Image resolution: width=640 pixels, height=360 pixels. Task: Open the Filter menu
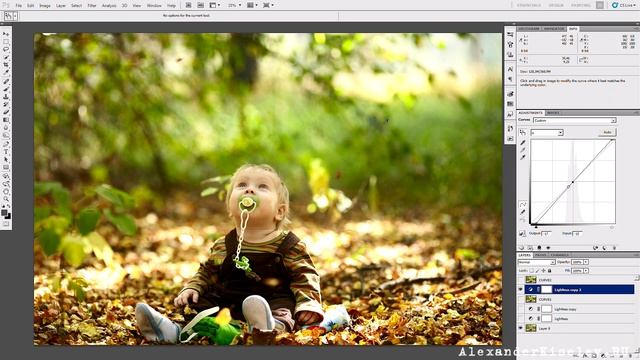point(92,6)
